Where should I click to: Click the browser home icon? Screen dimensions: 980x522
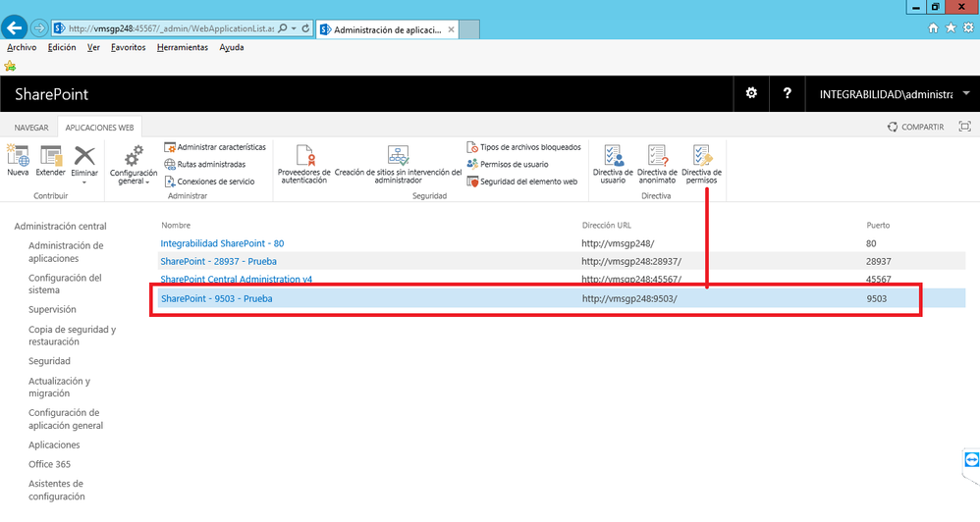point(933,28)
